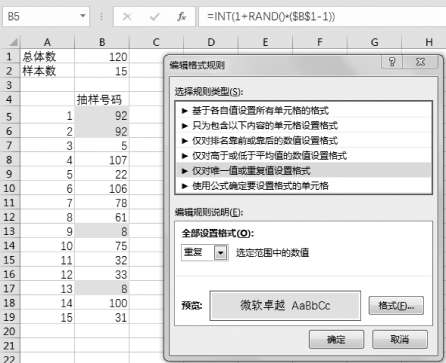Click cell B14 with value 75
The width and height of the screenshot is (446, 363).
pos(102,246)
